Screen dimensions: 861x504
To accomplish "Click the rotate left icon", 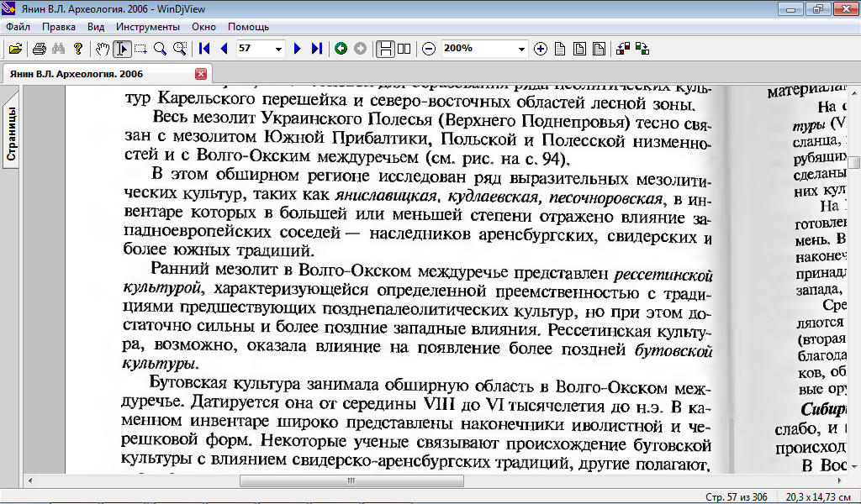I will click(x=623, y=49).
